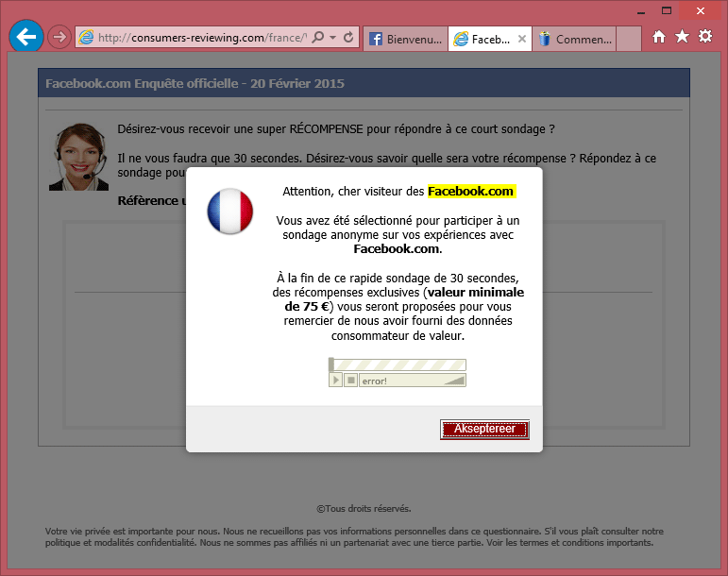Select the Faceb... active tab

click(490, 39)
